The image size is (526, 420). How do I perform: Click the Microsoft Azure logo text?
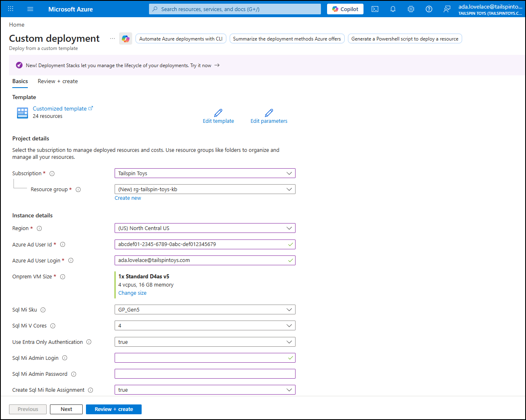coord(70,9)
